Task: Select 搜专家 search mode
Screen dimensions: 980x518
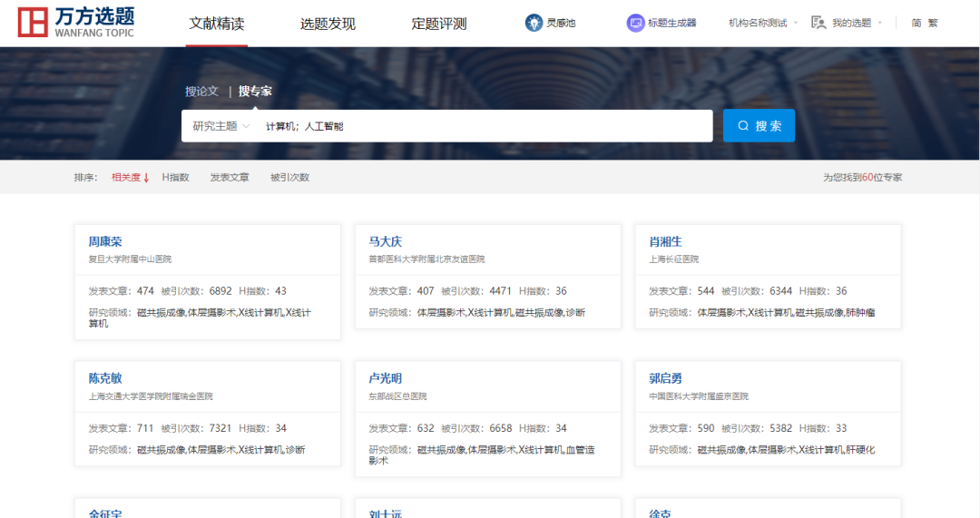Action: [x=255, y=91]
